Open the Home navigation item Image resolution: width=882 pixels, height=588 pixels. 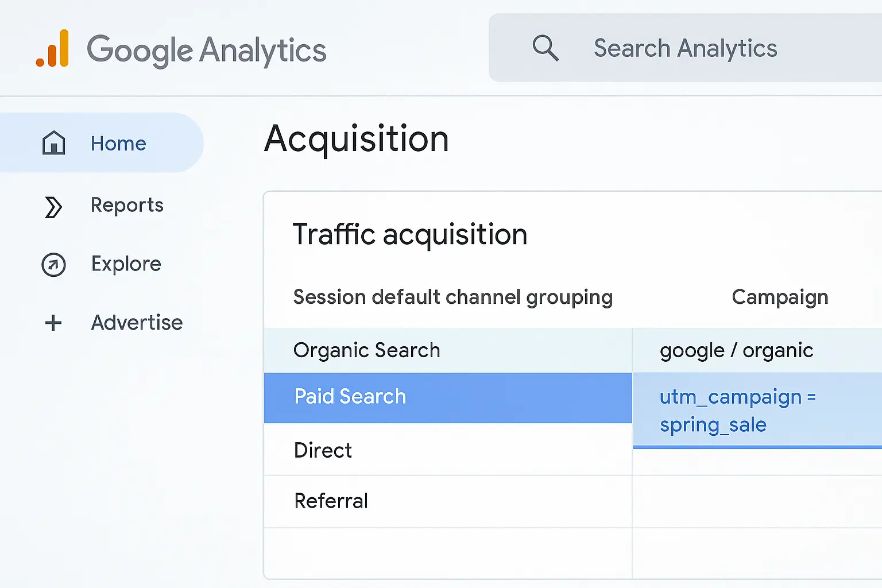pyautogui.click(x=118, y=144)
